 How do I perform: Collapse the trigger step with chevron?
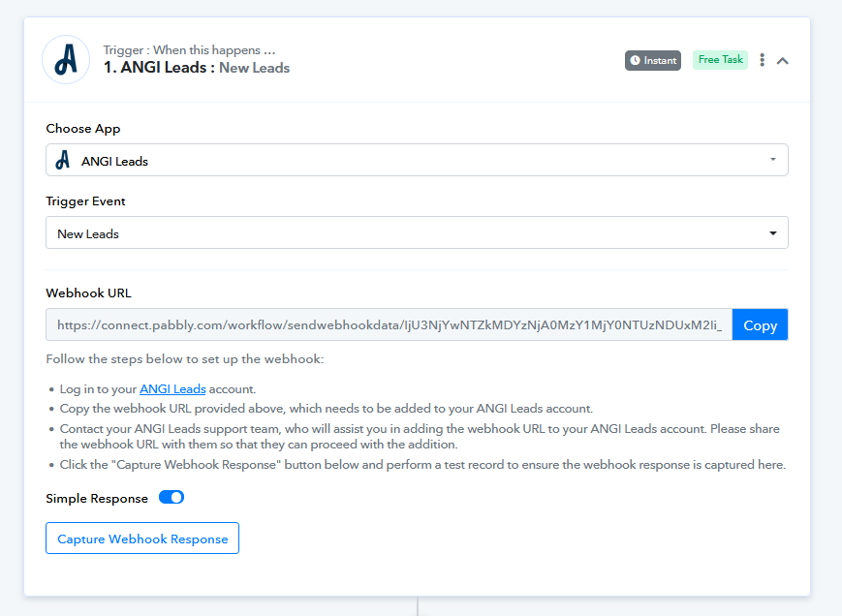tap(782, 61)
